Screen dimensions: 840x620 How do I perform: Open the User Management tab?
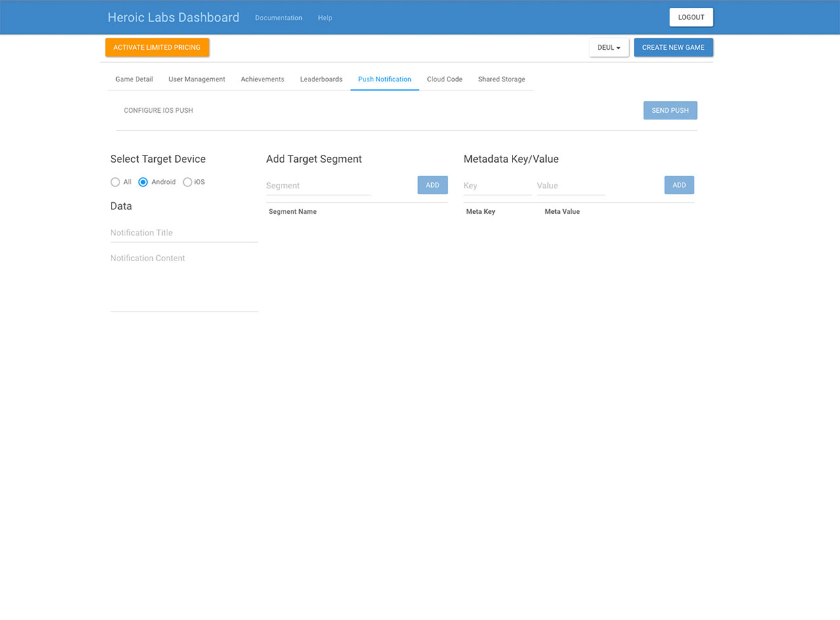[197, 79]
